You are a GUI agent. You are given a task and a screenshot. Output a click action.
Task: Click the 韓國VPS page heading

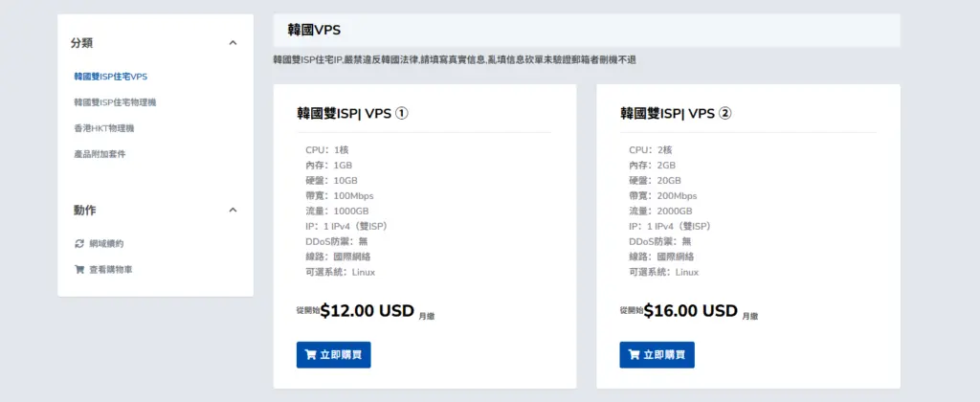point(314,30)
